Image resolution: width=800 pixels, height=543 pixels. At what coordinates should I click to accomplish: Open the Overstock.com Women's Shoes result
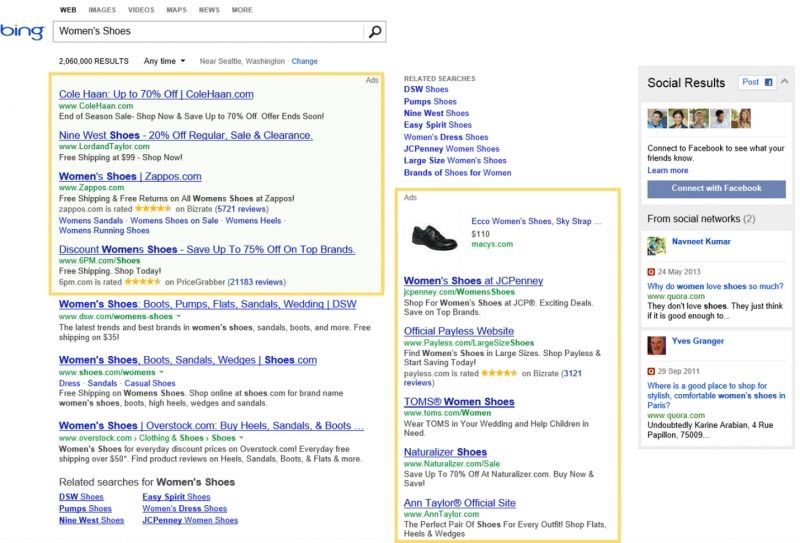211,426
